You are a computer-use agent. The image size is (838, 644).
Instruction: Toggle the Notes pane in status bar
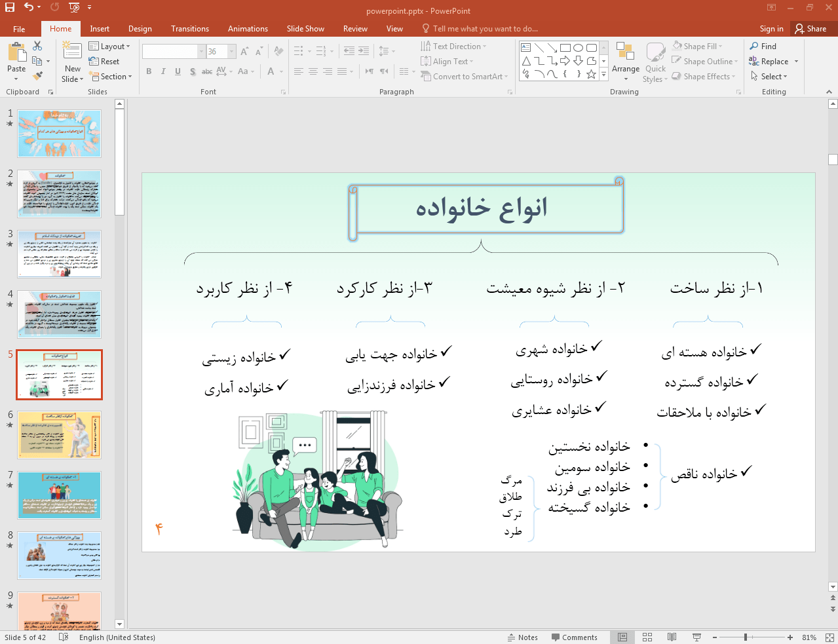[523, 637]
